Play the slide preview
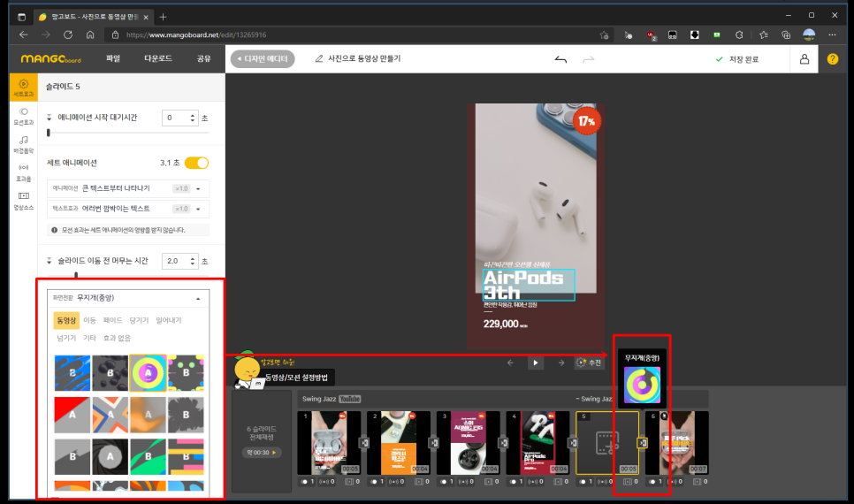Screen dimensions: 854x504 coord(536,363)
